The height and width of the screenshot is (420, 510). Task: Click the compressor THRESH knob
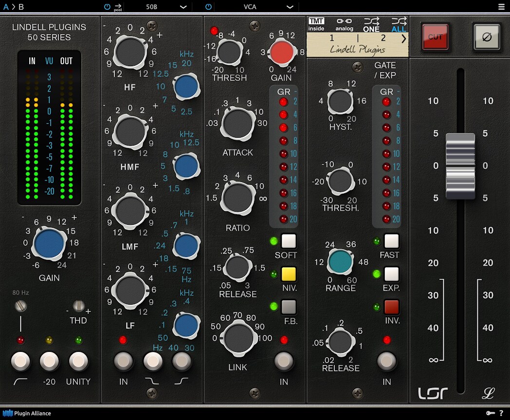(x=229, y=52)
